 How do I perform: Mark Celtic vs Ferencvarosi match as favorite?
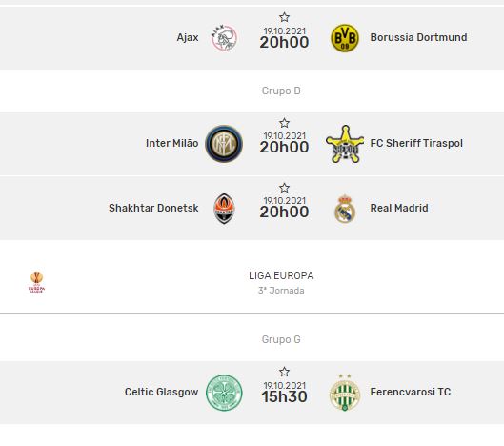284,372
